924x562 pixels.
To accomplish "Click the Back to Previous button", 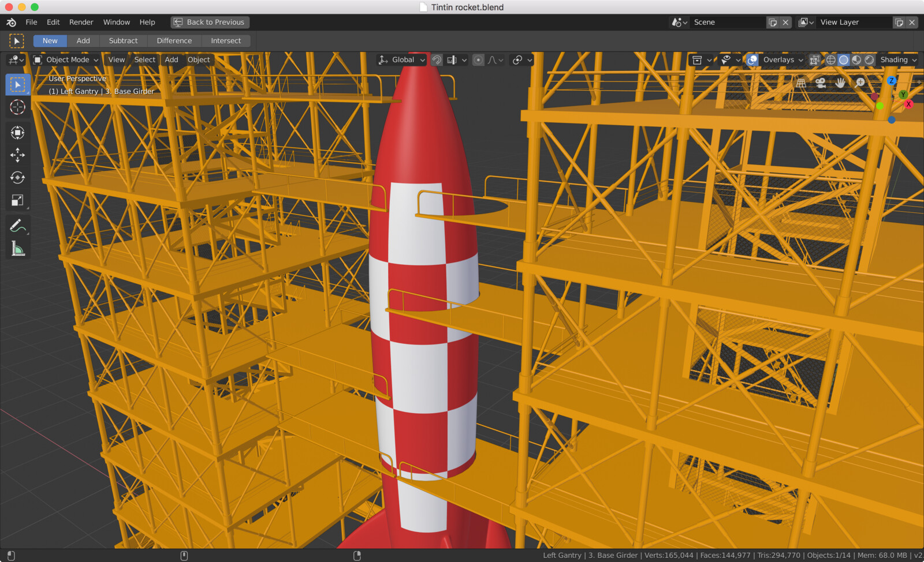I will tap(210, 22).
